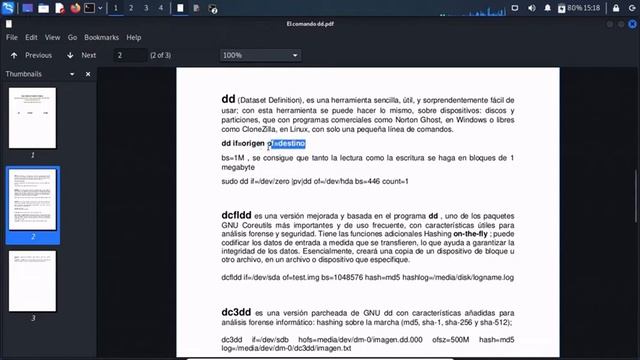
Task: Close the Thumbnails sidebar
Action: coord(88,74)
